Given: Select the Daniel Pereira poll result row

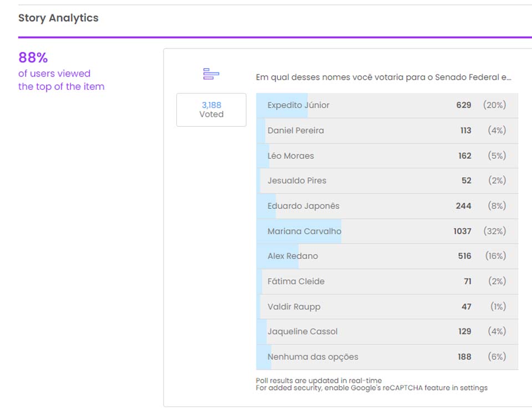Looking at the screenshot, I should pyautogui.click(x=387, y=131).
